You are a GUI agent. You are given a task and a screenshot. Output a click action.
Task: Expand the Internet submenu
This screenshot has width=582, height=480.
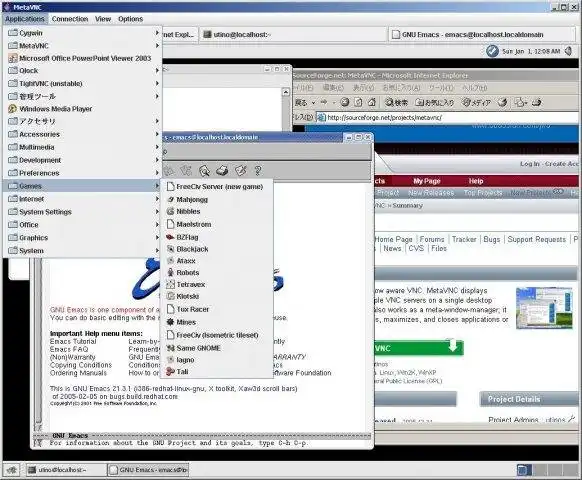click(x=83, y=199)
